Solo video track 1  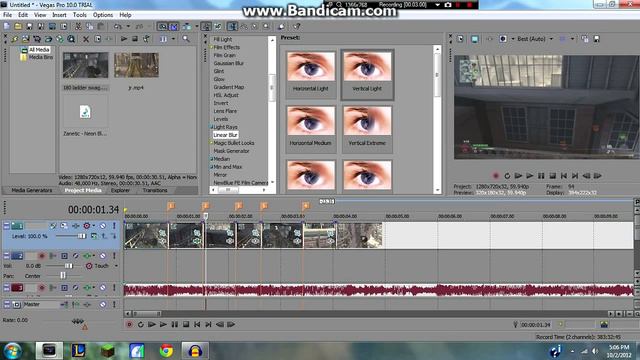click(x=114, y=226)
